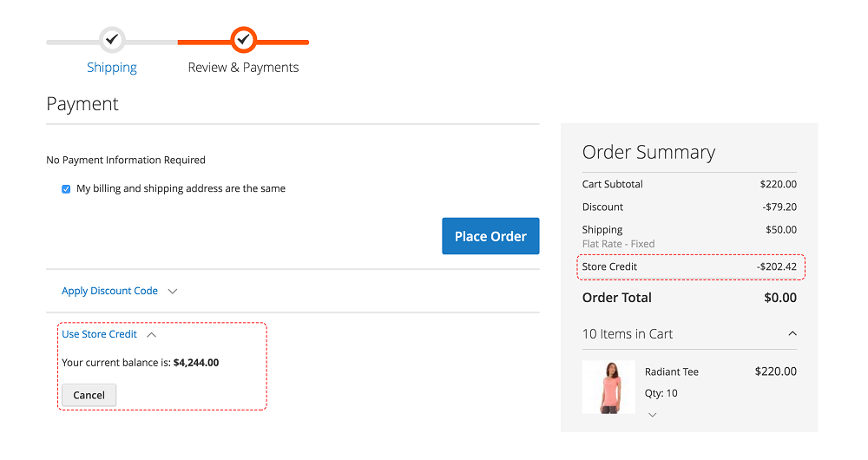Click the Place Order button

tap(490, 236)
